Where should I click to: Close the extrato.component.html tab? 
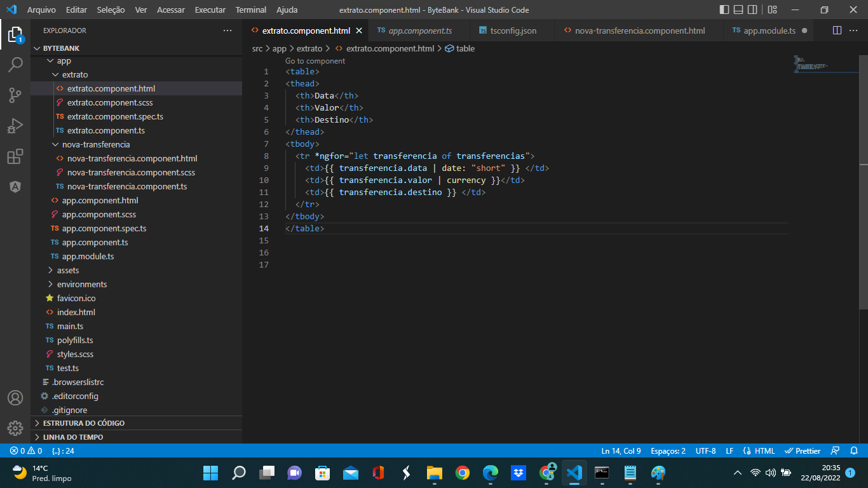coord(359,30)
